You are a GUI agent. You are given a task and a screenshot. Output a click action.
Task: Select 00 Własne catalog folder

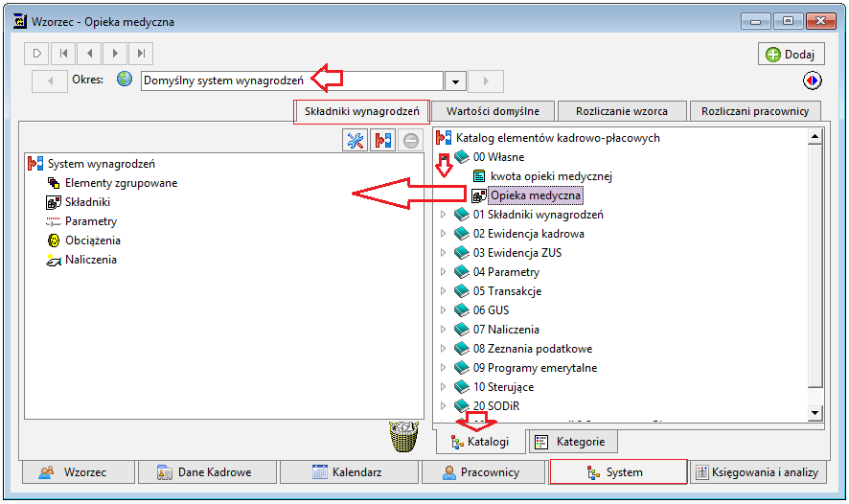pyautogui.click(x=498, y=157)
